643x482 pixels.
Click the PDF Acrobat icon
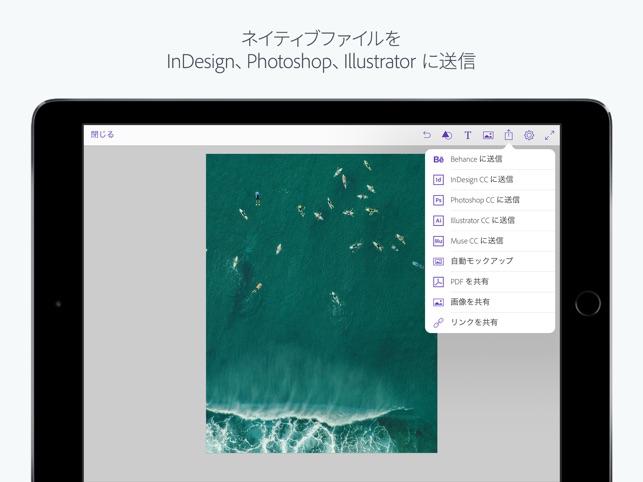[438, 282]
